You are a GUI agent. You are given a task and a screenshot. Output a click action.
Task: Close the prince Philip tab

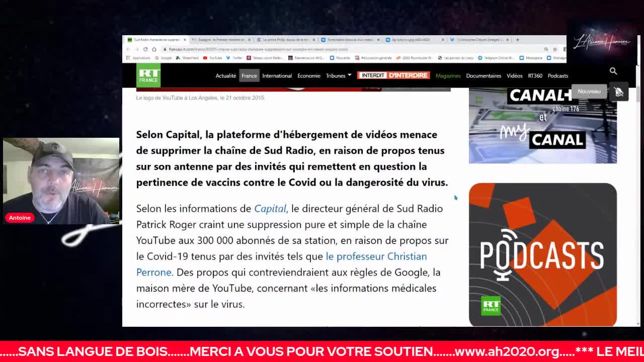[314, 40]
